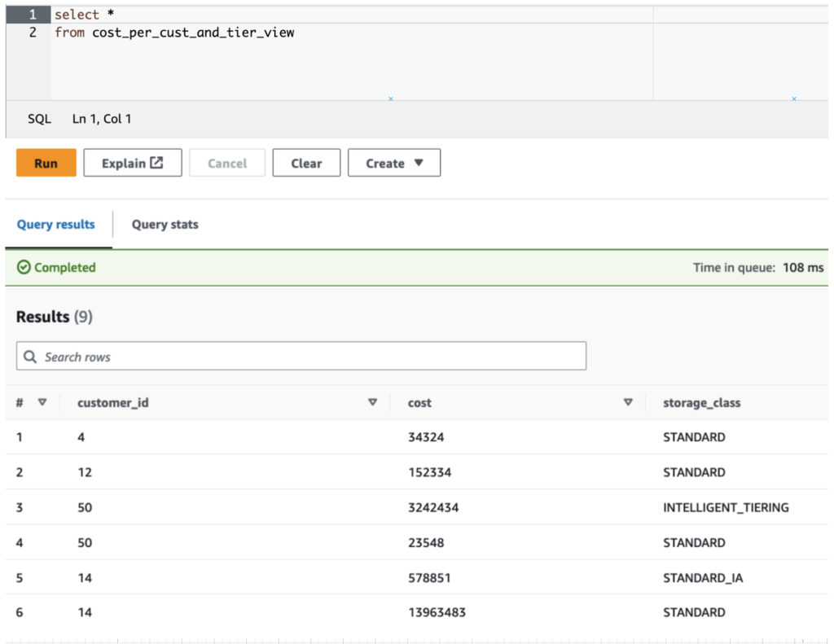834x644 pixels.
Task: Click the Cancel button
Action: [x=227, y=163]
